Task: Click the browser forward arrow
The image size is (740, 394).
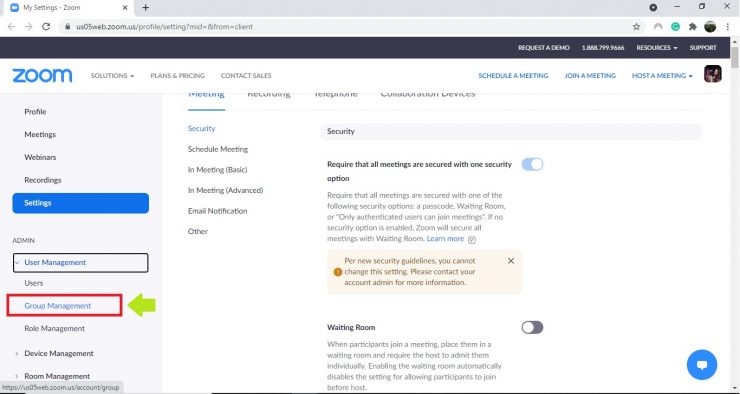Action: [29, 26]
